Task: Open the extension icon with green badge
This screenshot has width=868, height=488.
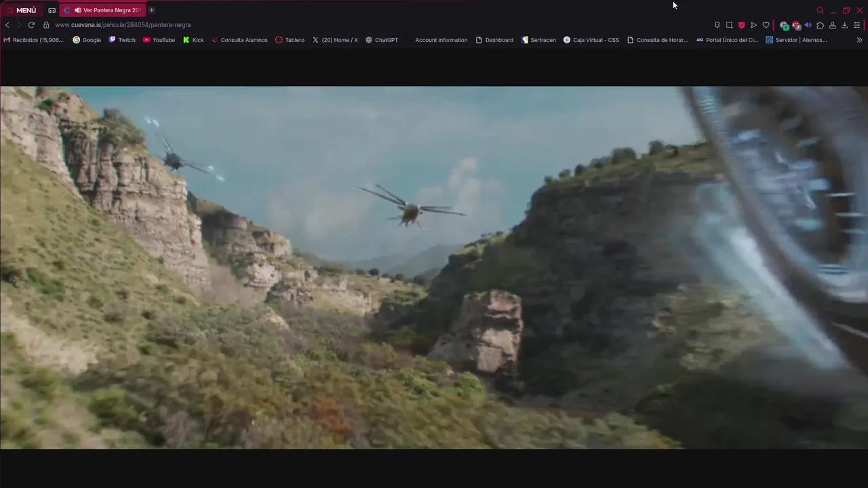Action: point(784,26)
